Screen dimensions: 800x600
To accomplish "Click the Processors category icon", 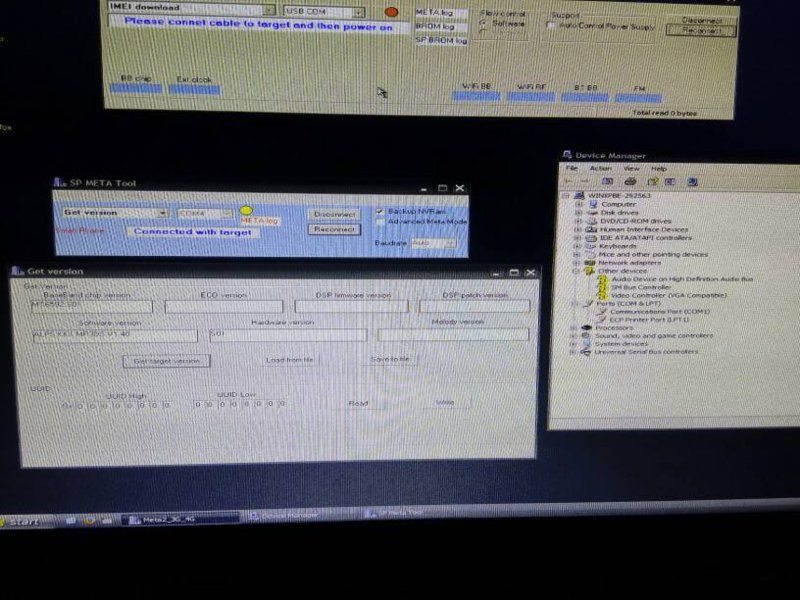I will [586, 328].
